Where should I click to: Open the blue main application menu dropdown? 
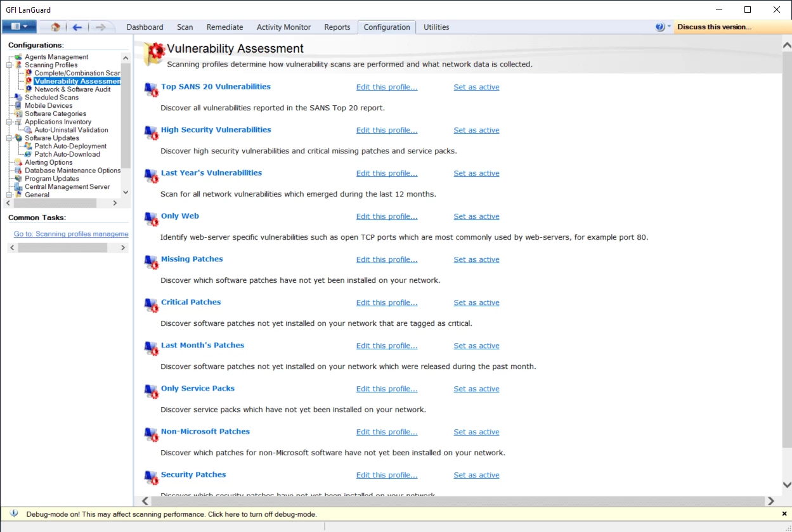click(x=19, y=27)
